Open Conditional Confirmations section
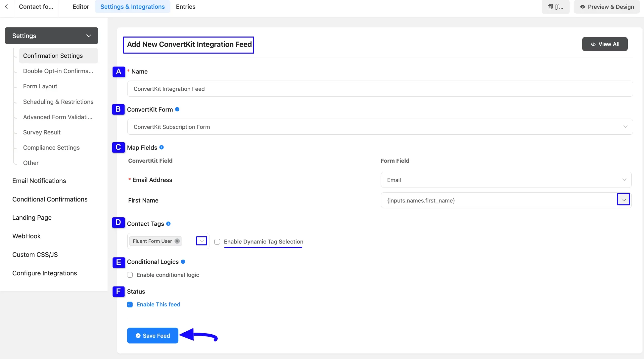The height and width of the screenshot is (359, 644). [50, 199]
